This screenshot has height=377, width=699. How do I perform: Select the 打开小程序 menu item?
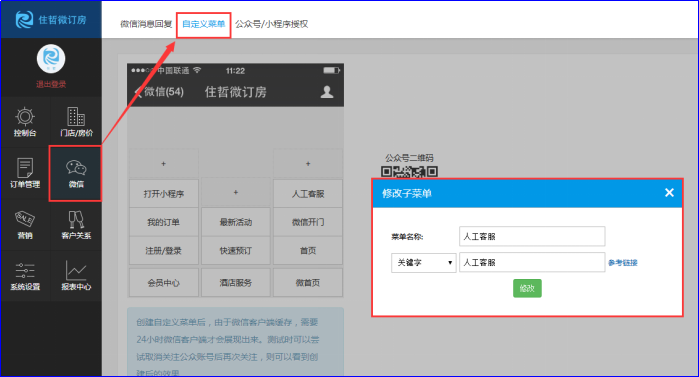[164, 194]
